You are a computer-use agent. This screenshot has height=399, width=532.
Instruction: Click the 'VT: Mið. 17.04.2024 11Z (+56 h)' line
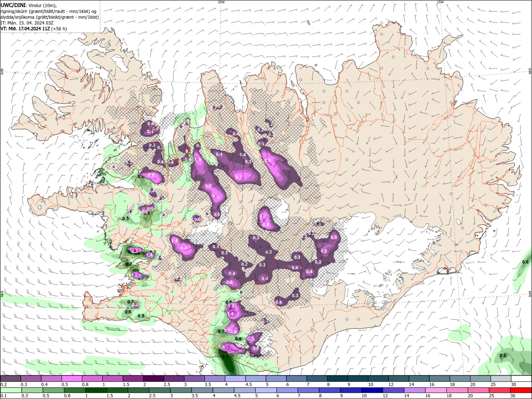coord(34,29)
